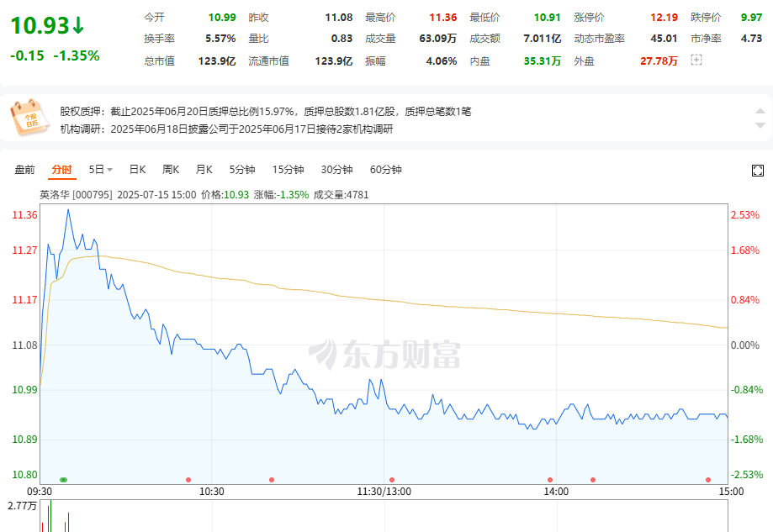The image size is (773, 532).
Task: Click the 外盘 value 27.78万
Action: (x=659, y=61)
